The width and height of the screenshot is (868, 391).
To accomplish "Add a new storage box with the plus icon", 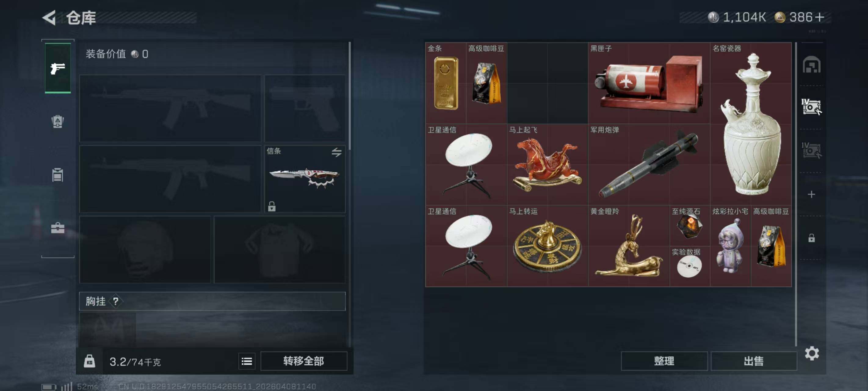I will pyautogui.click(x=812, y=194).
